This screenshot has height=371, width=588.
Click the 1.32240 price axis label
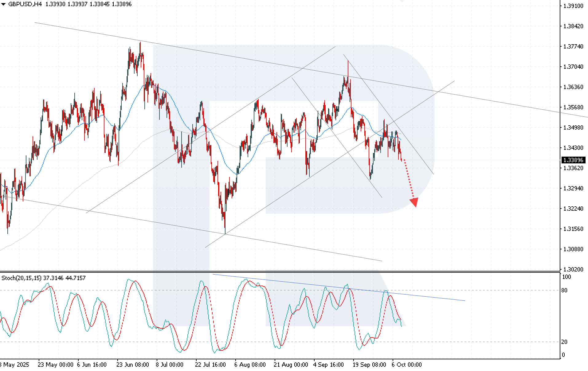[x=573, y=209]
